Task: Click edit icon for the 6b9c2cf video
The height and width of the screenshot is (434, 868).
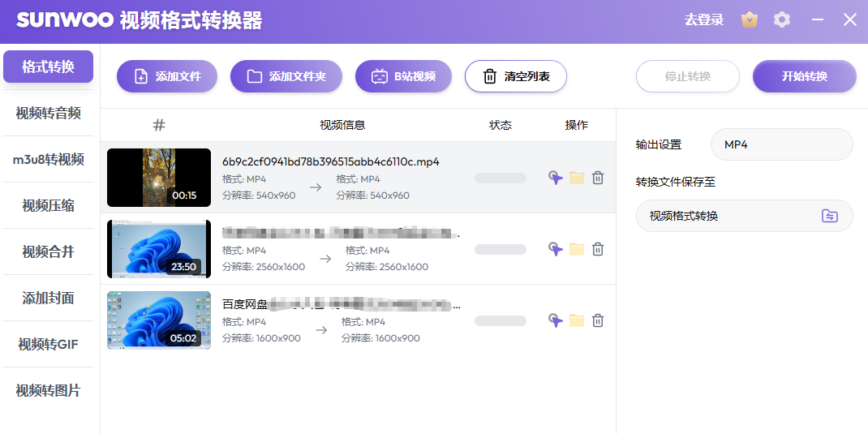Action: pos(555,178)
